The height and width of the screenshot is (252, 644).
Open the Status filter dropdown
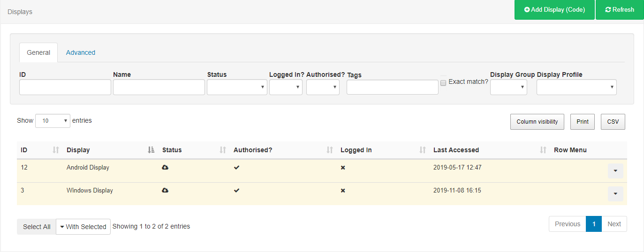click(x=237, y=87)
